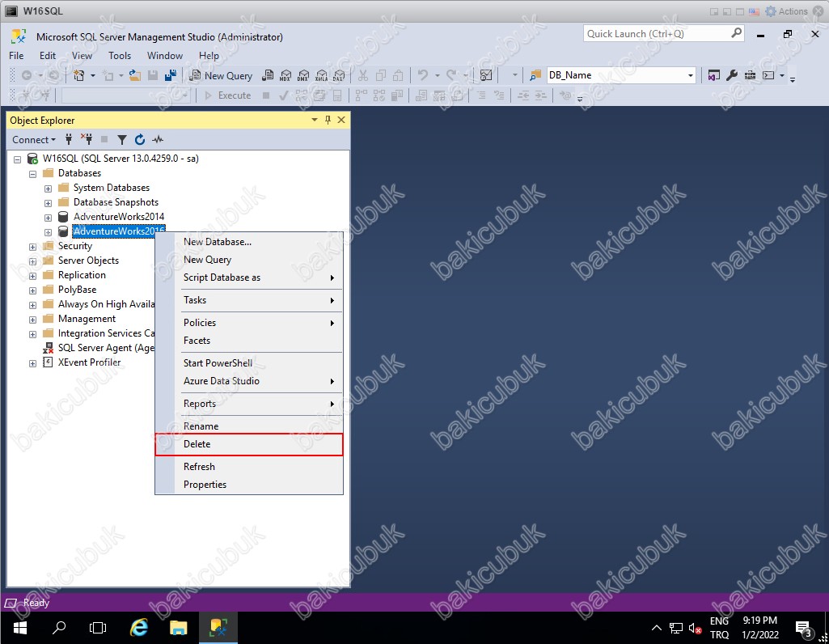This screenshot has height=644, width=829.
Task: Expand the Management folder
Action: point(33,320)
